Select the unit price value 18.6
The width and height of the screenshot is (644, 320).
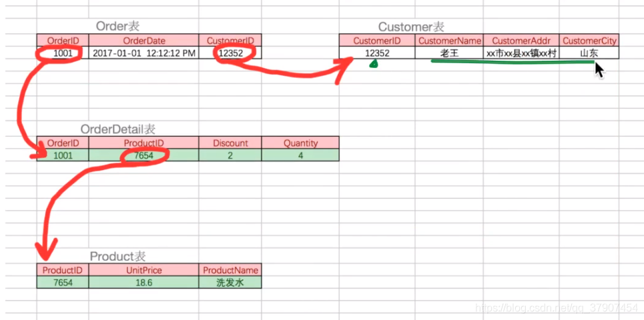point(143,282)
